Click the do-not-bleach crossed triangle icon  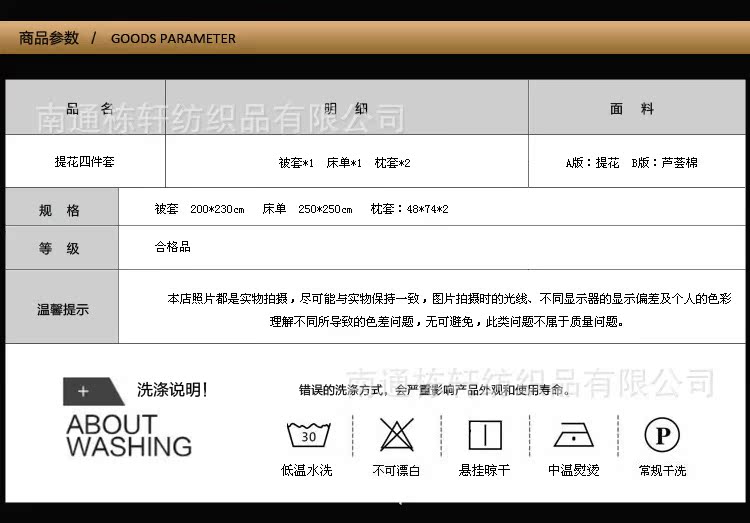[x=397, y=434]
